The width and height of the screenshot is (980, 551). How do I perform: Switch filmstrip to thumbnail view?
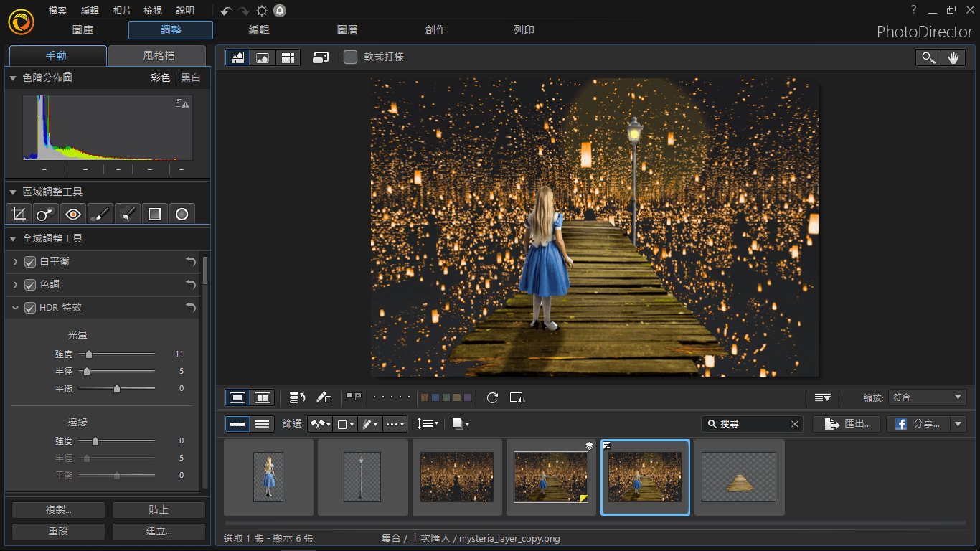point(237,424)
